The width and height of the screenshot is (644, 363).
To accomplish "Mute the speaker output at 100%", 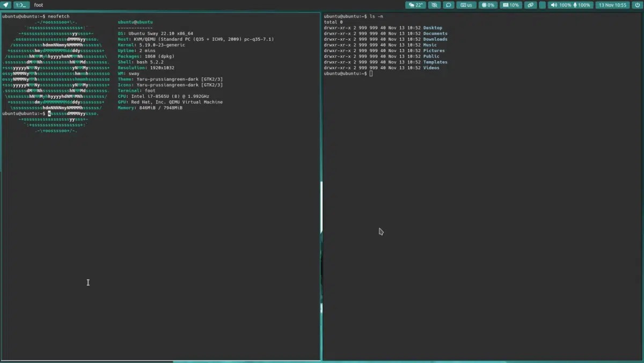I will pyautogui.click(x=555, y=5).
